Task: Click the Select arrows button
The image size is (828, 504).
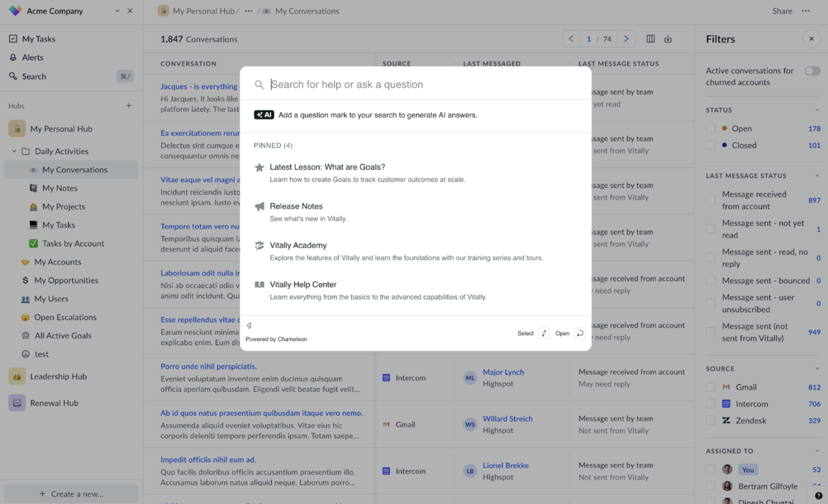Action: click(x=543, y=333)
